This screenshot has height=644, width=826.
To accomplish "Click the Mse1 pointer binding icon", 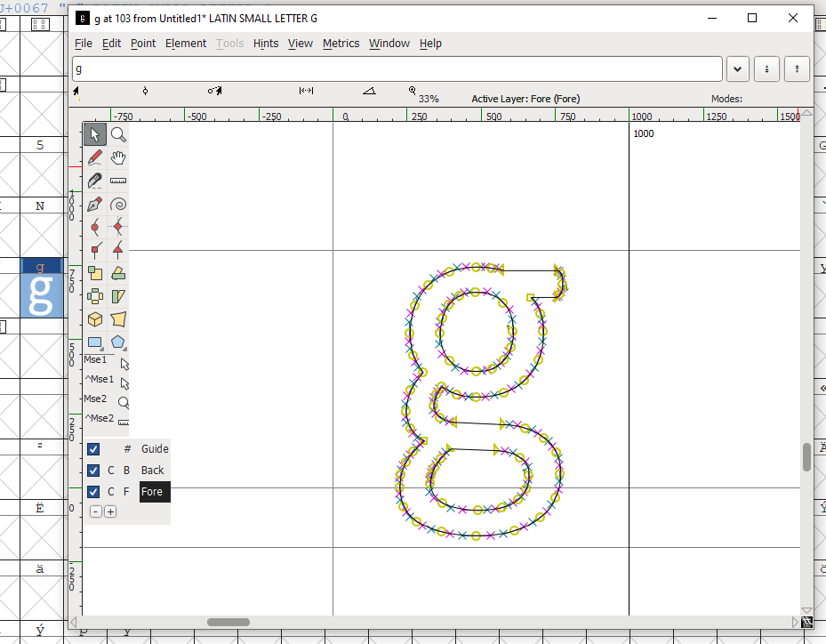I will (124, 364).
